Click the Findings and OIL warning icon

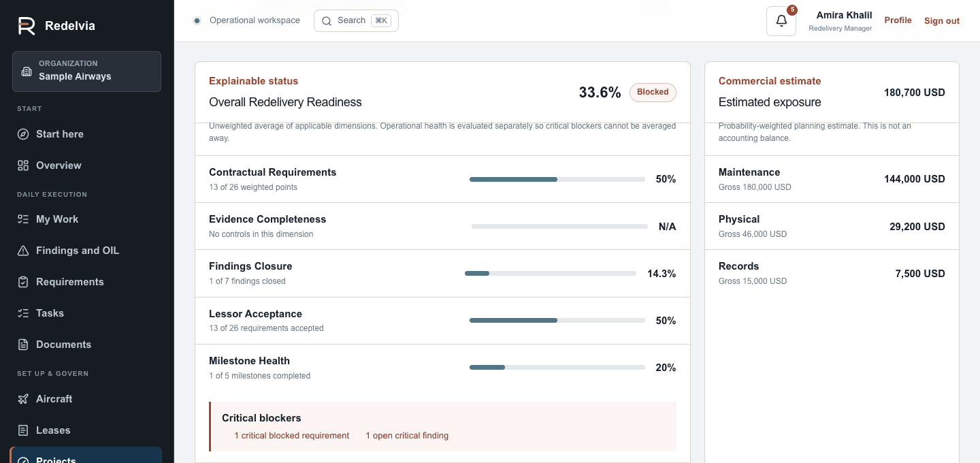pyautogui.click(x=23, y=251)
